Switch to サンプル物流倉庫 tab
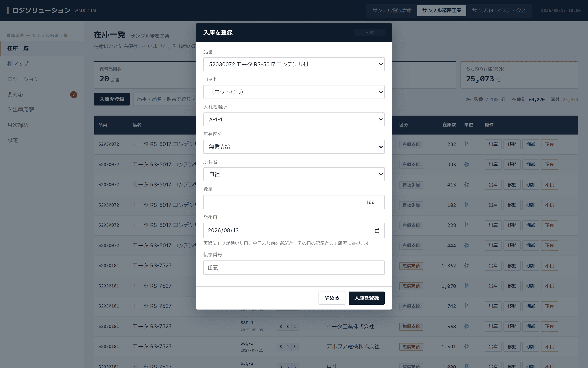This screenshot has height=368, width=588. coord(392,10)
